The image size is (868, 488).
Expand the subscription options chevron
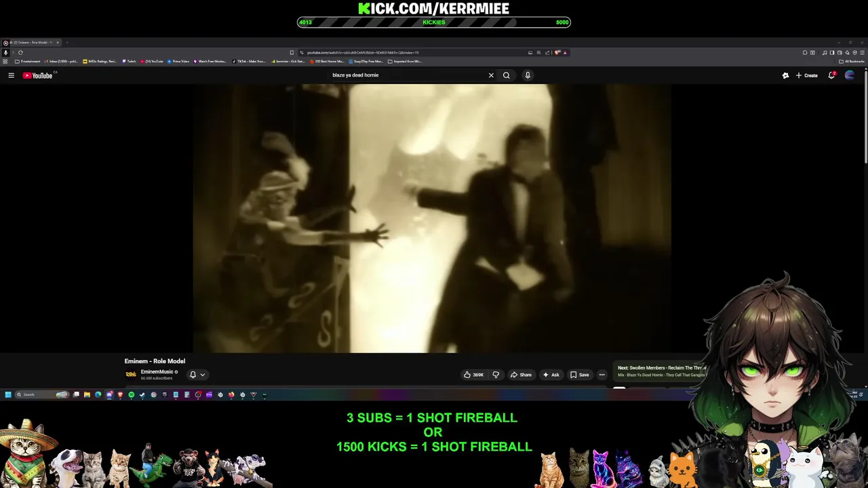[202, 375]
